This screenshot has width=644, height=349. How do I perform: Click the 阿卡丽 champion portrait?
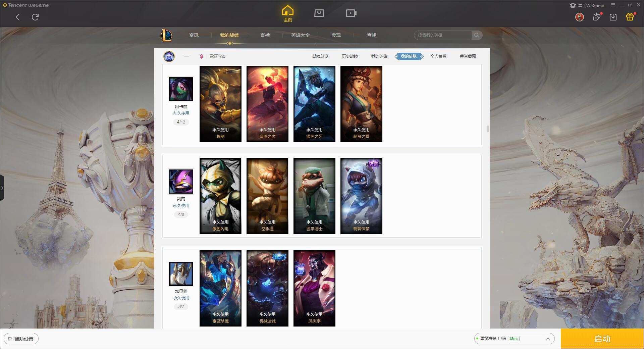pyautogui.click(x=181, y=89)
